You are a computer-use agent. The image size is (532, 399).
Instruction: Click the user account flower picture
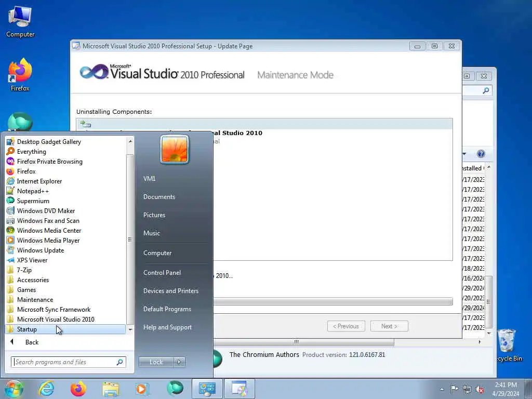tap(175, 149)
